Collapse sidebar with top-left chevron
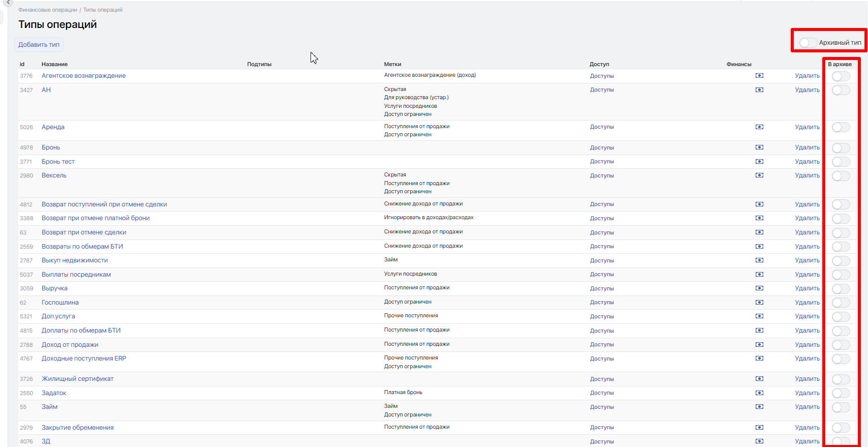868x447 pixels. tap(8, 3)
